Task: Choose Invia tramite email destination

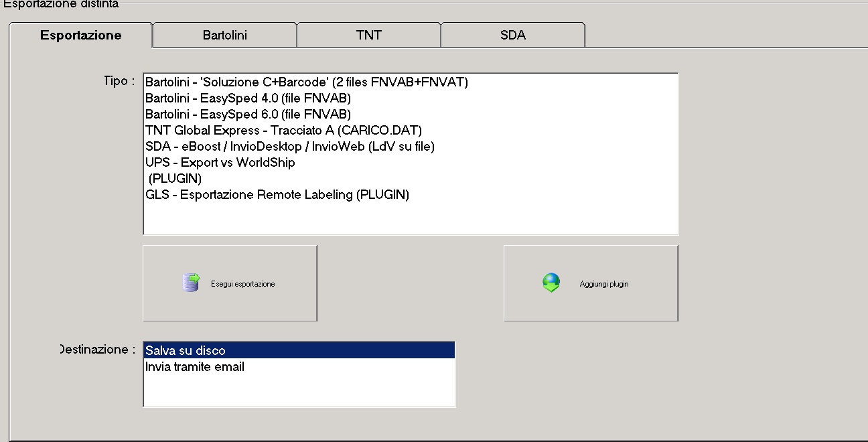Action: point(299,366)
